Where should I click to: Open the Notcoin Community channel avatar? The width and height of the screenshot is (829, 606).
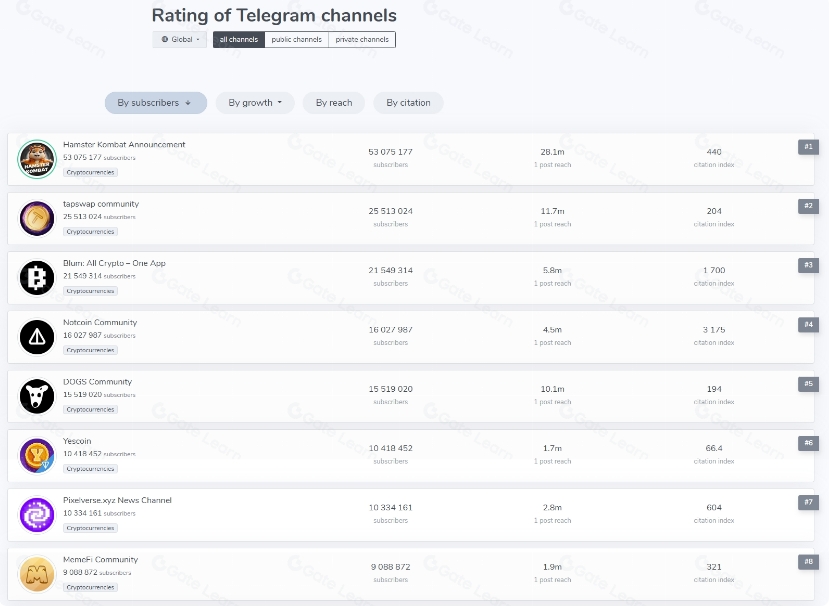[37, 337]
